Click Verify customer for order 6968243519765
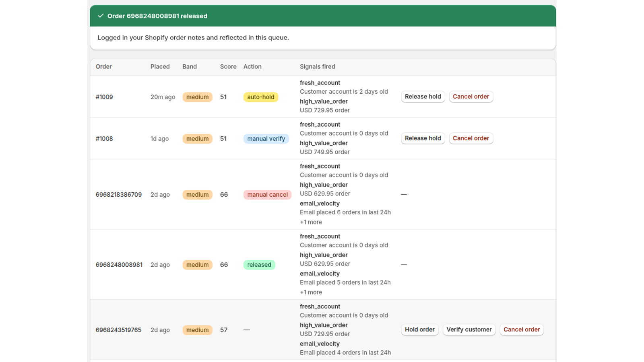Screen dimensions: 644x362 pyautogui.click(x=469, y=329)
